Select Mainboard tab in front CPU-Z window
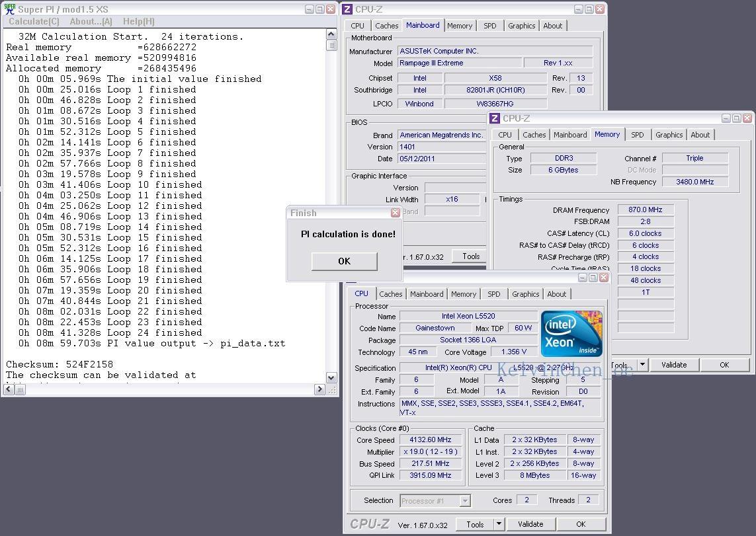This screenshot has height=536, width=756. tap(427, 293)
